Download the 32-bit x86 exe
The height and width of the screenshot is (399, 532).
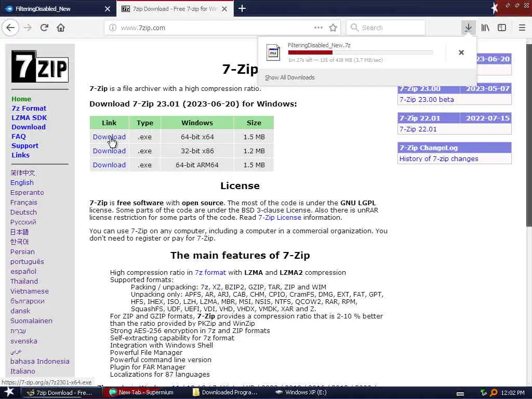click(x=109, y=151)
